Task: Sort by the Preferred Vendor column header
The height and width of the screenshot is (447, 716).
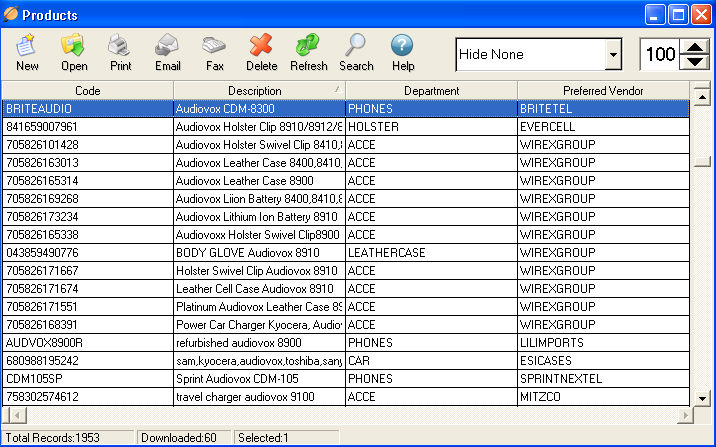Action: tap(603, 90)
